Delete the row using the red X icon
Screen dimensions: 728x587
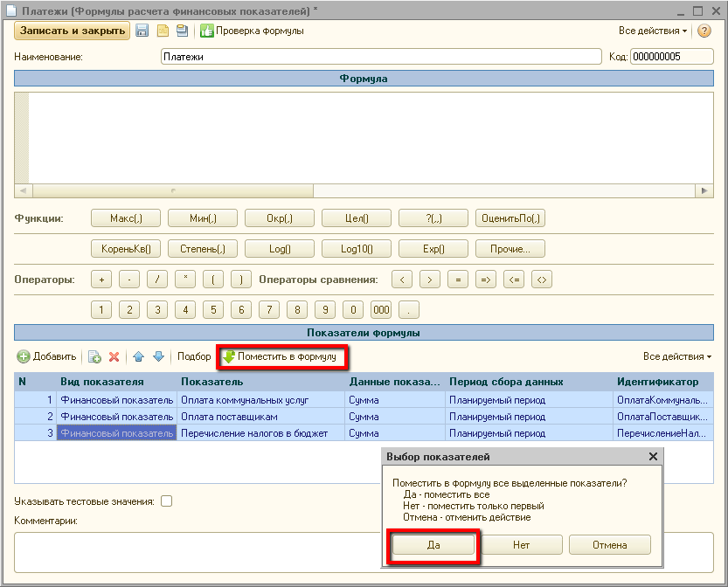114,357
